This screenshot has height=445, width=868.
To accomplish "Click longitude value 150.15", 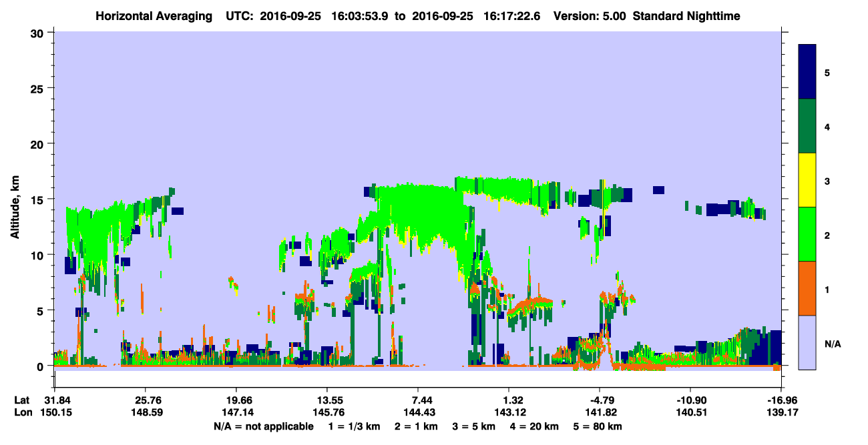I will [x=55, y=412].
